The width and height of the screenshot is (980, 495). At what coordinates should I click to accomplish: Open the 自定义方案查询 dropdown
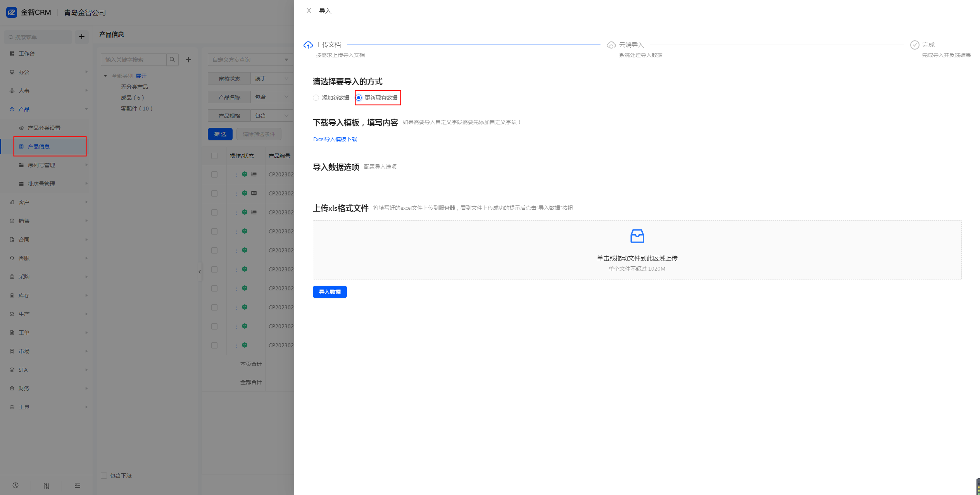tap(250, 60)
